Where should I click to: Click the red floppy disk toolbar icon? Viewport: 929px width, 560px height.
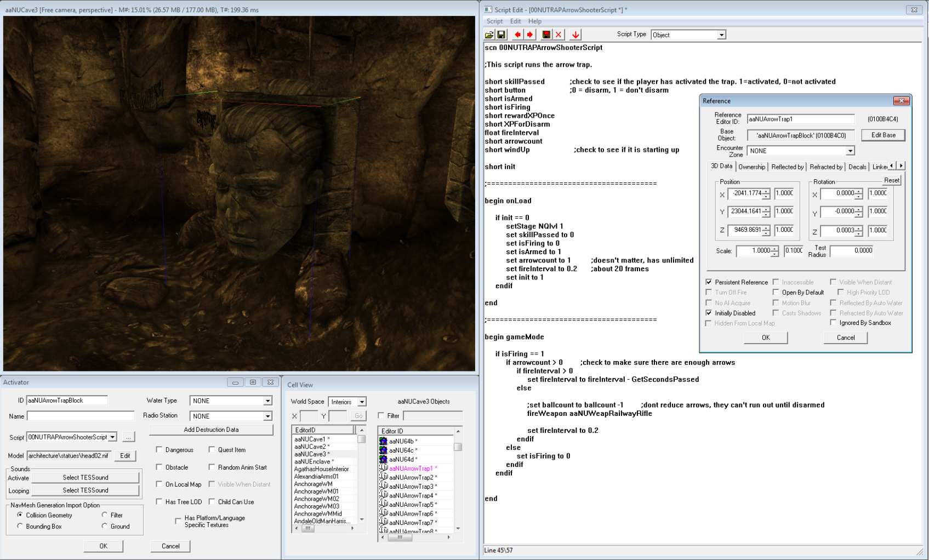tap(546, 35)
